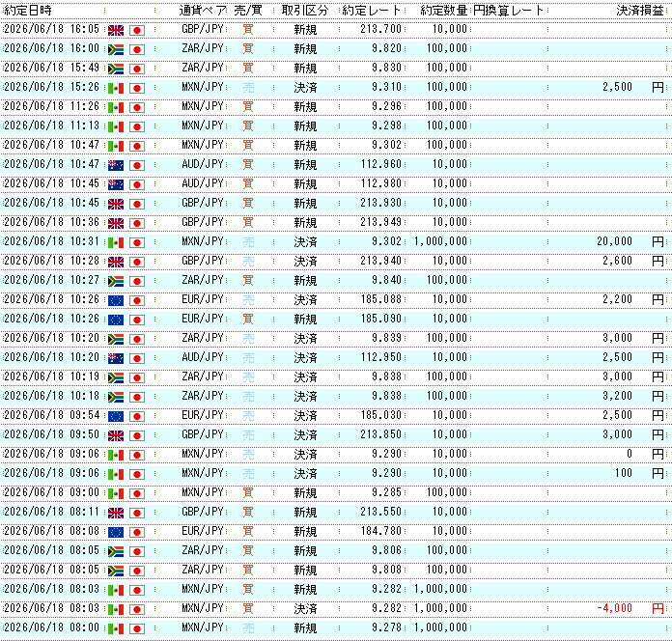Viewport: 672px width, 641px height.
Task: Select the rate value 213.949
Action: (x=381, y=222)
